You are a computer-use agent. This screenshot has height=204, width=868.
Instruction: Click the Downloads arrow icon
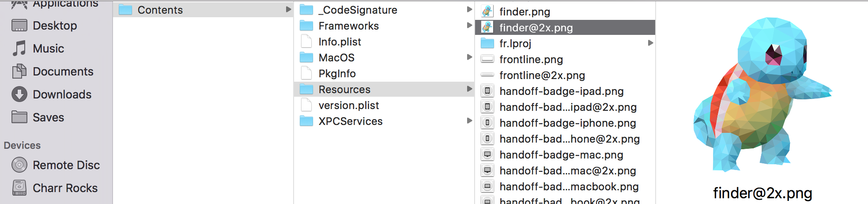point(19,94)
